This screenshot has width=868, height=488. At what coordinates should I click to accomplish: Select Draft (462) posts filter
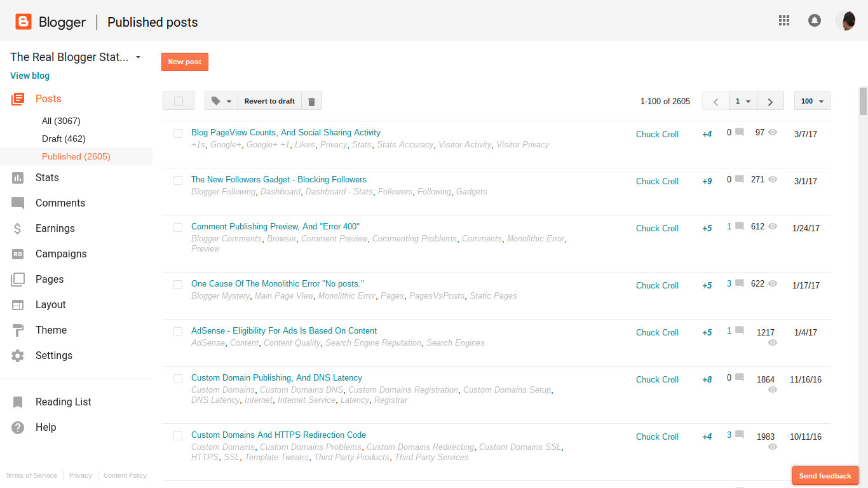[64, 139]
